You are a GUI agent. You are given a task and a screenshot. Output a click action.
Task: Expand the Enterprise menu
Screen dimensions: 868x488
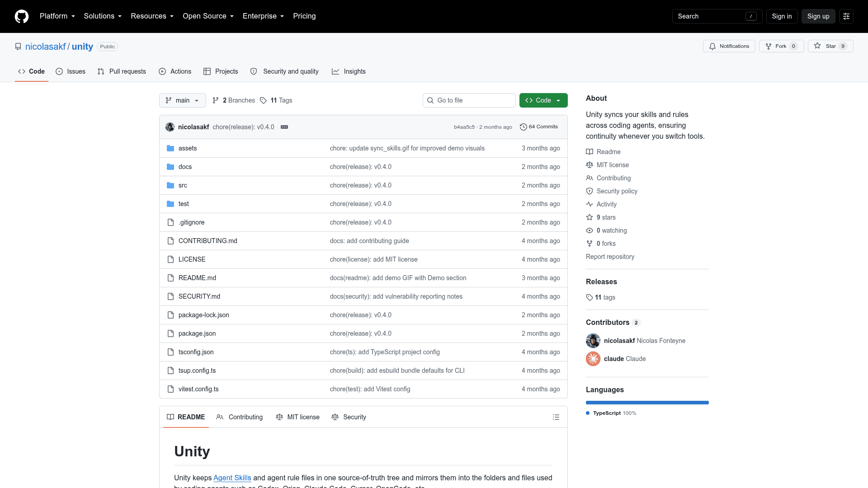pyautogui.click(x=263, y=16)
